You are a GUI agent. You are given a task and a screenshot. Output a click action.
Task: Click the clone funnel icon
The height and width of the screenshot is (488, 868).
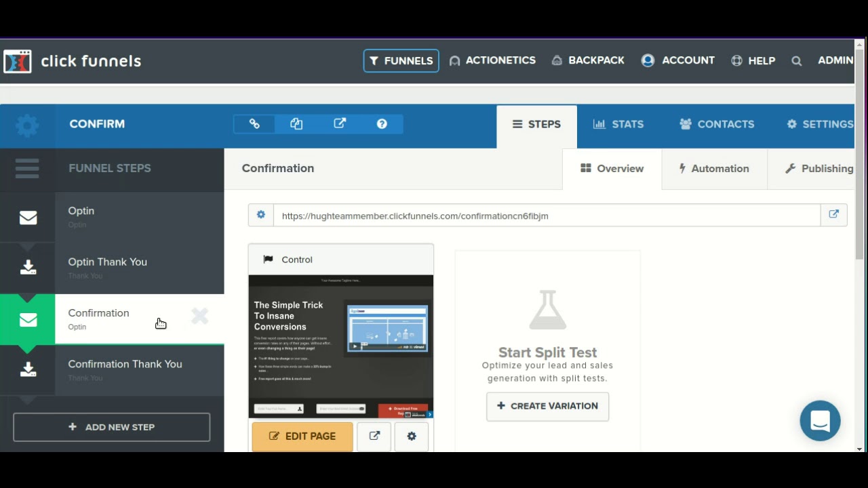296,124
